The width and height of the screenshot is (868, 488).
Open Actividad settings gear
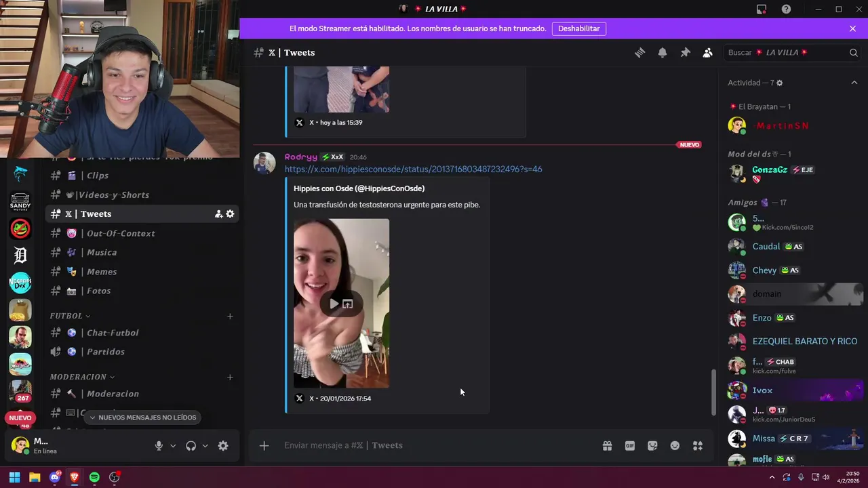point(779,83)
